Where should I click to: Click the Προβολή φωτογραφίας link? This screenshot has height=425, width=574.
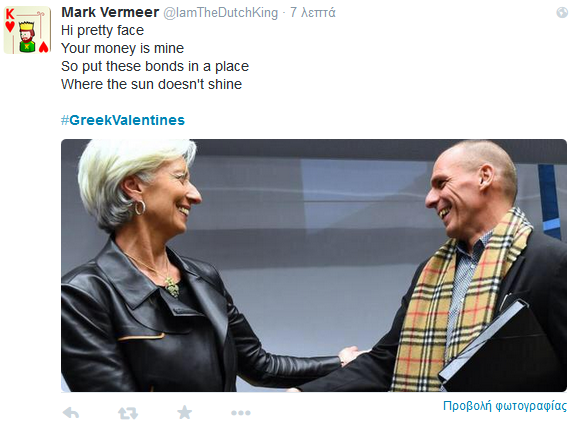504,406
